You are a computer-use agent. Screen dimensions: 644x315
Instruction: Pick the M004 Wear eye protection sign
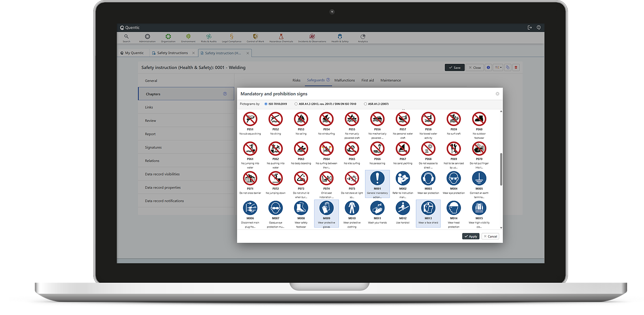click(453, 179)
